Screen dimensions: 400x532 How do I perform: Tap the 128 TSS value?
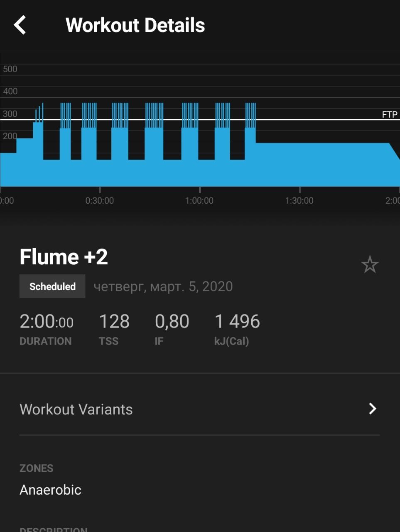point(114,322)
